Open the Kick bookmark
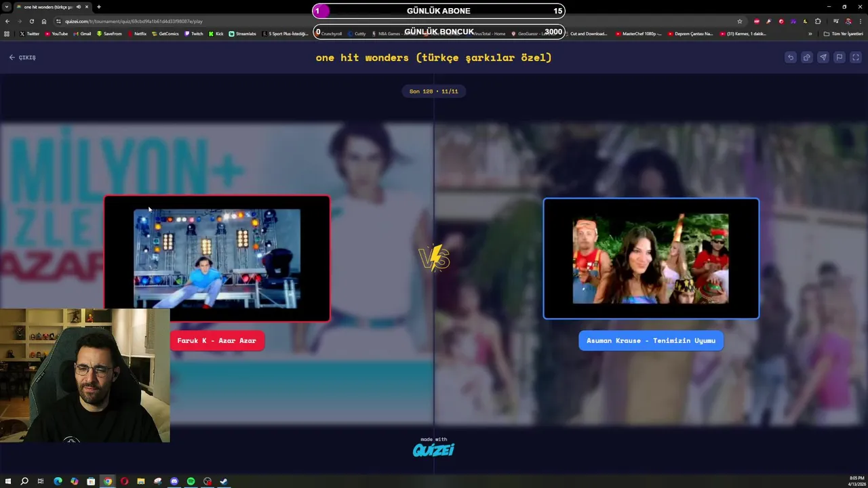The height and width of the screenshot is (488, 868). click(x=216, y=33)
